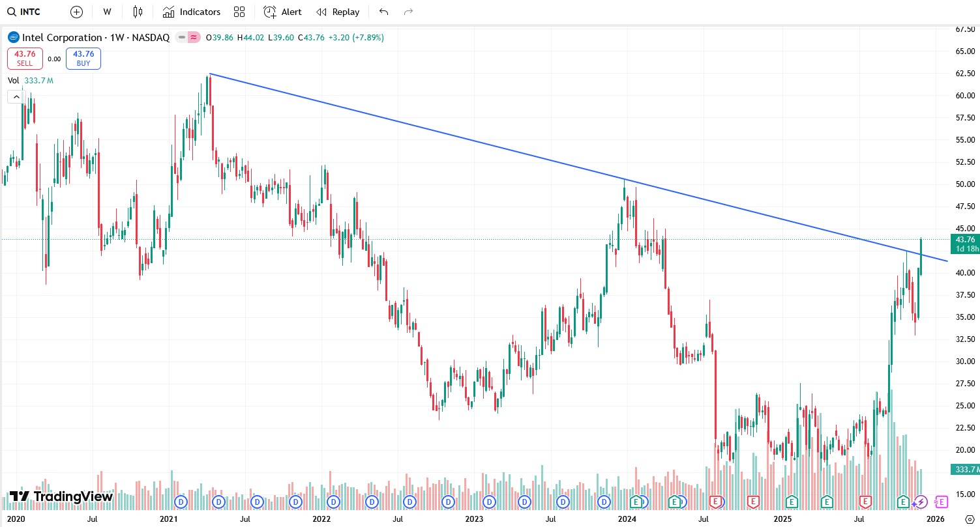Click the red 43.76 SELL button
This screenshot has width=980, height=527.
[x=25, y=59]
